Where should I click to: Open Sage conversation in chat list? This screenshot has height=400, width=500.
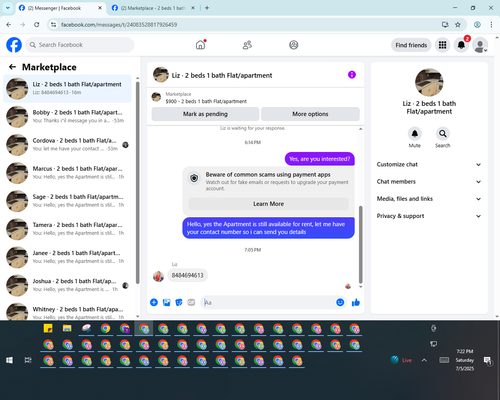(x=68, y=201)
